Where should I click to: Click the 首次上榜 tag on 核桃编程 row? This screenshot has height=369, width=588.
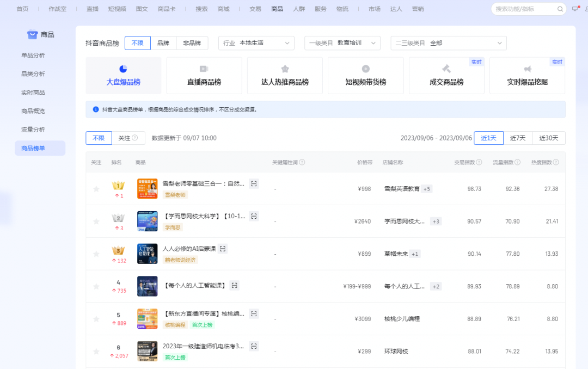(202, 325)
